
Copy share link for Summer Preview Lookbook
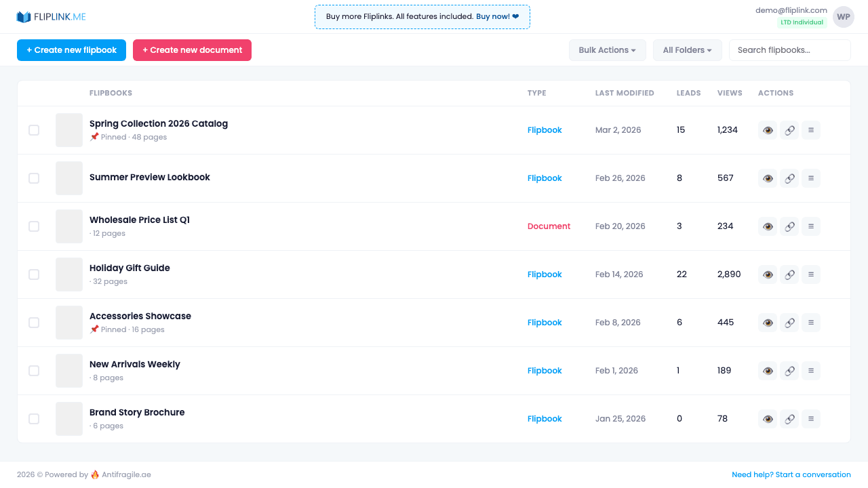coord(789,178)
